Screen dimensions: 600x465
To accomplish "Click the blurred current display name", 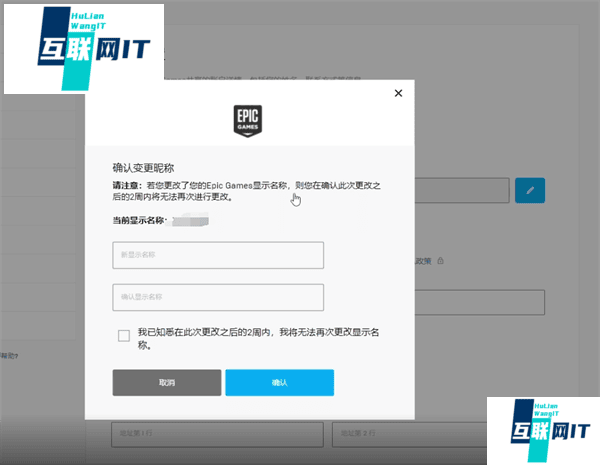I will point(189,219).
